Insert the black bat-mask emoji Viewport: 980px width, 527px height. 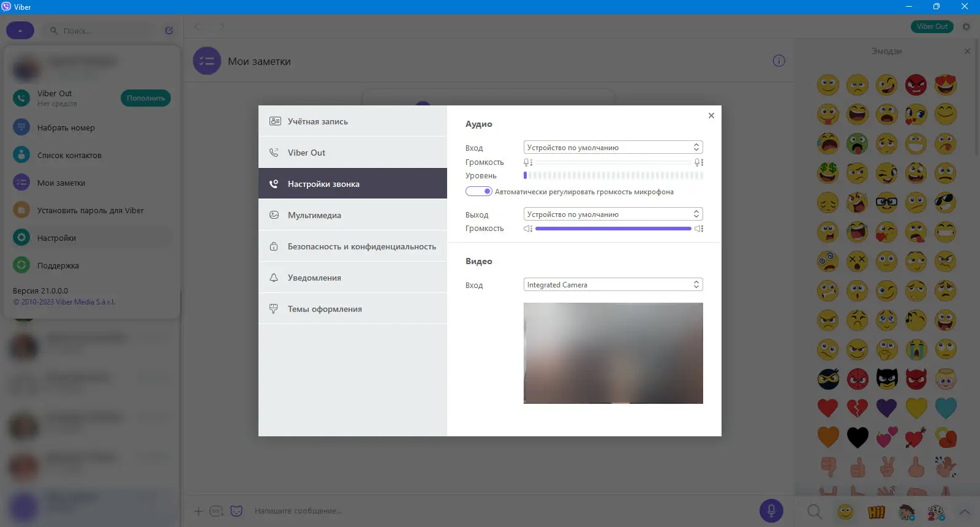[886, 379]
